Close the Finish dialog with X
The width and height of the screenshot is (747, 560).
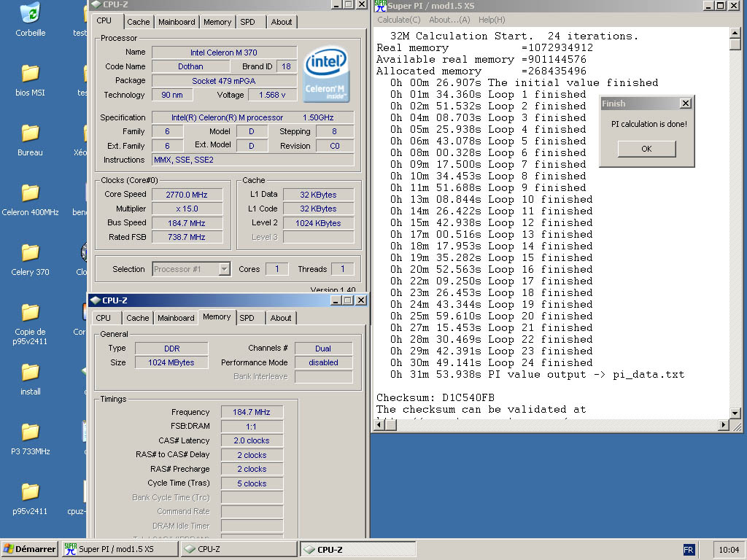pyautogui.click(x=686, y=104)
